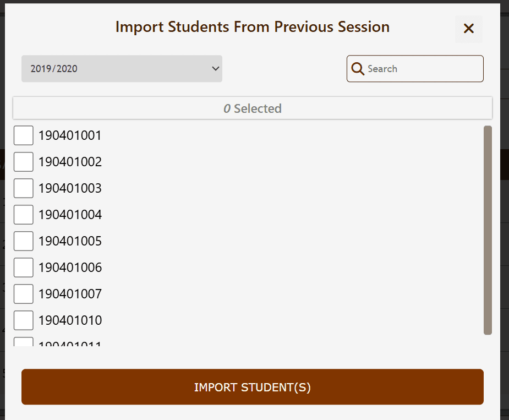Image resolution: width=509 pixels, height=420 pixels.
Task: Click the X to dismiss the import dialog
Action: [468, 29]
